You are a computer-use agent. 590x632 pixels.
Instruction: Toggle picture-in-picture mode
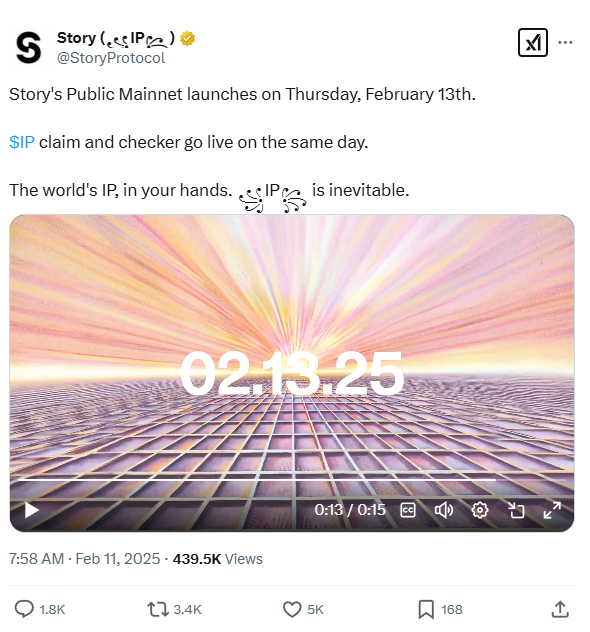point(516,510)
